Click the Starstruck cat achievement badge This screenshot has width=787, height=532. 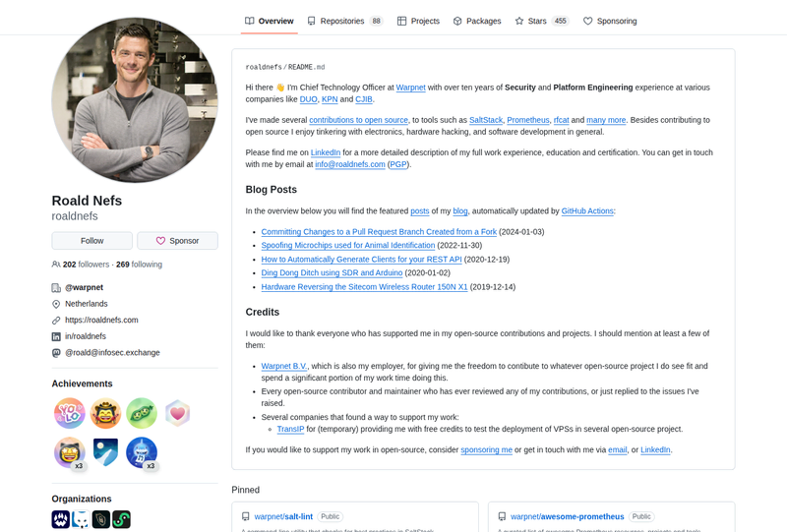[x=69, y=452]
